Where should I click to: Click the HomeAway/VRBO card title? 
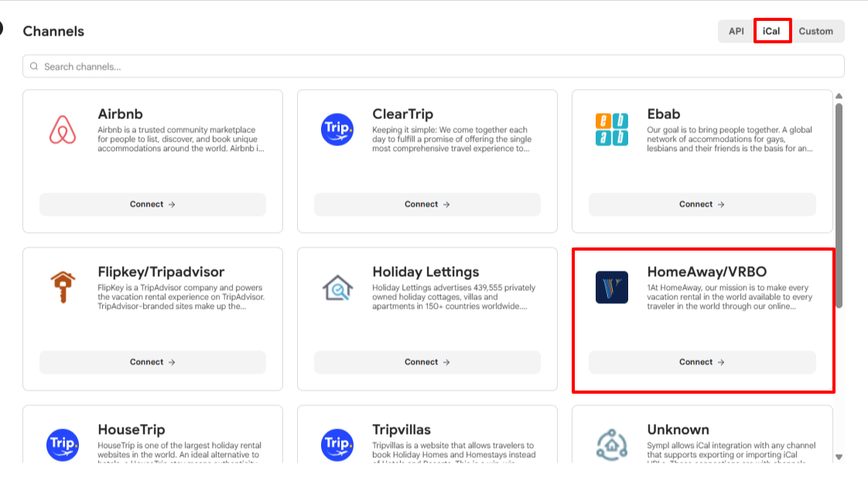click(707, 271)
